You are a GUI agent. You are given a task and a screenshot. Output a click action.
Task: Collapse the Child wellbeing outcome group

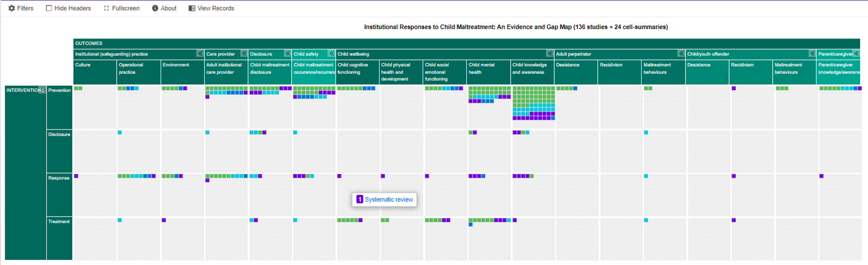[x=550, y=54]
